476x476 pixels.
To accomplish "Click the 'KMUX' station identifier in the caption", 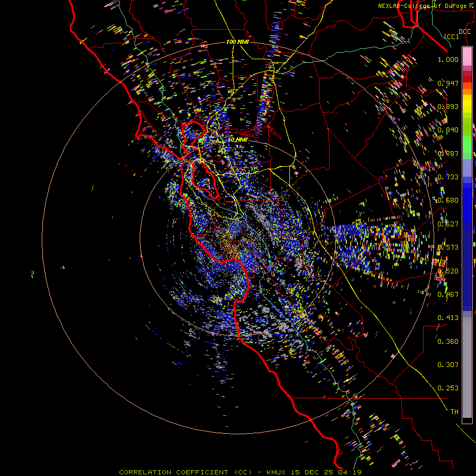I will 276,472.
